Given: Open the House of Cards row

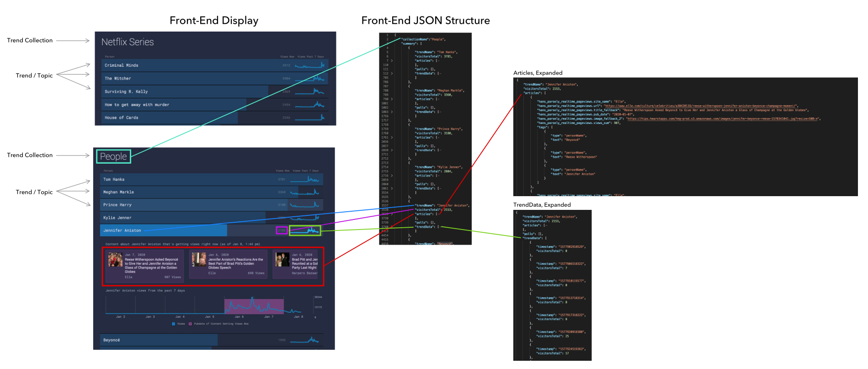Looking at the screenshot, I should click(x=214, y=118).
